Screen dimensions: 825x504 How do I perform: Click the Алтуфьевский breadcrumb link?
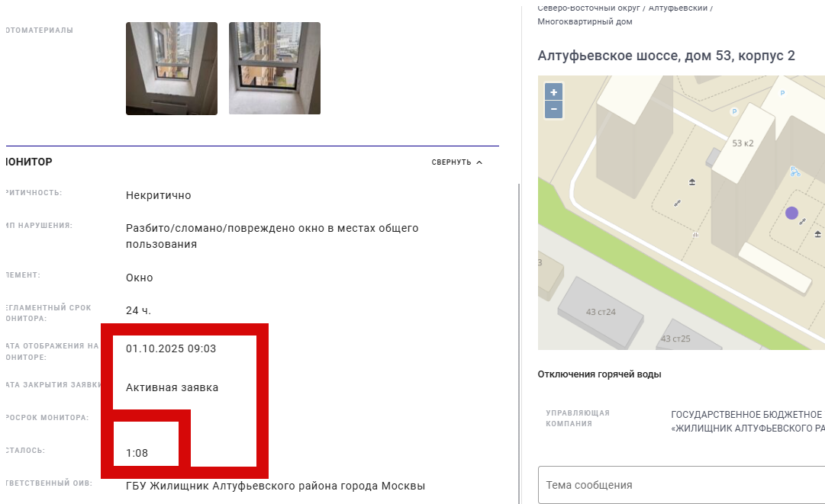[x=678, y=8]
